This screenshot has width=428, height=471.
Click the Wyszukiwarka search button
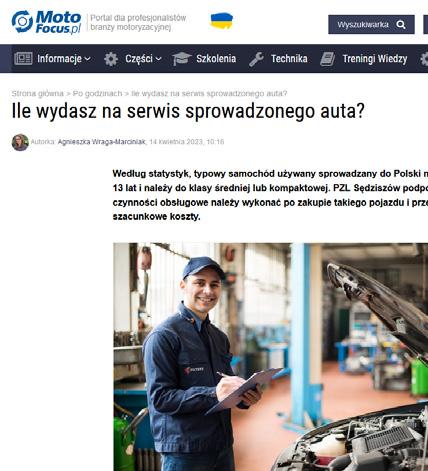pyautogui.click(x=371, y=25)
